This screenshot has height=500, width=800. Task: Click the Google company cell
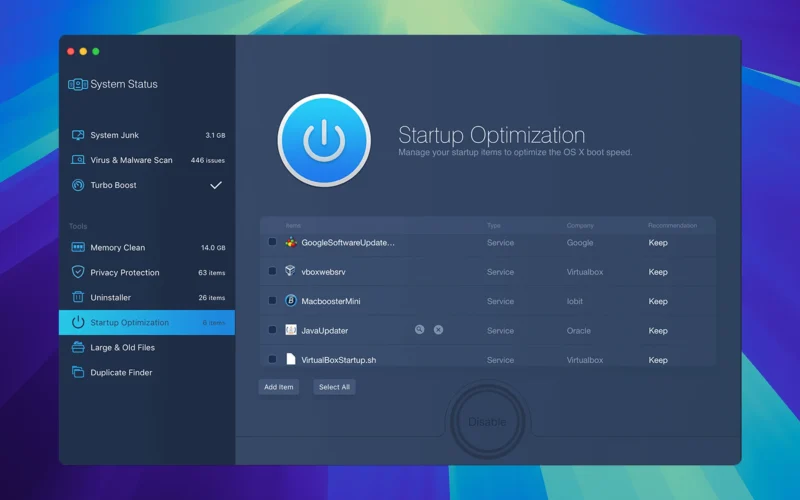click(x=580, y=242)
